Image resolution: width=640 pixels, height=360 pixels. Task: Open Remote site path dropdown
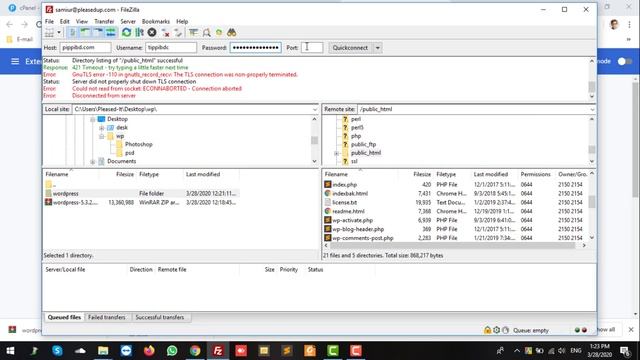pyautogui.click(x=592, y=109)
